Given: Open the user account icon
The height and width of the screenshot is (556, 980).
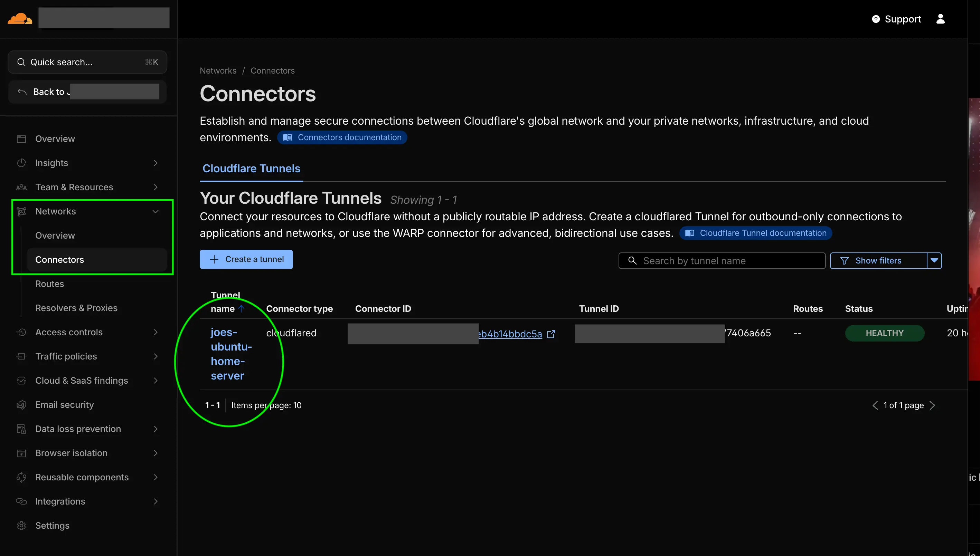Looking at the screenshot, I should click(940, 19).
